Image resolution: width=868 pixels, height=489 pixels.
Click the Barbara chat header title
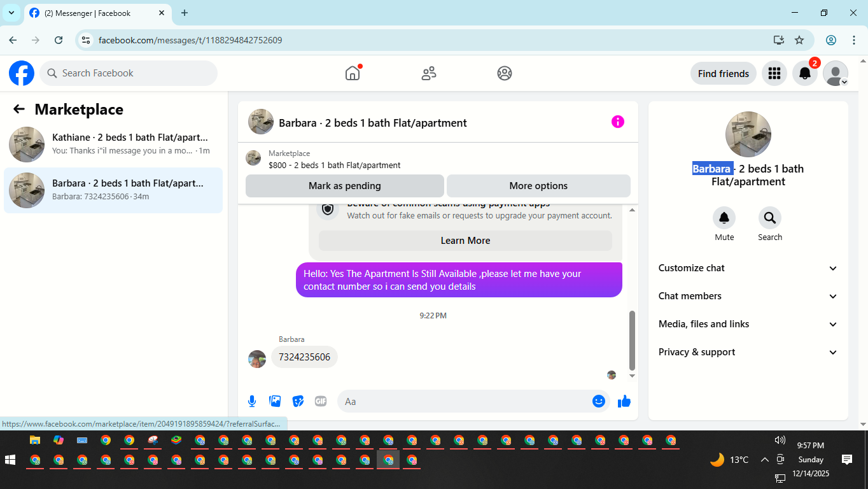(373, 123)
